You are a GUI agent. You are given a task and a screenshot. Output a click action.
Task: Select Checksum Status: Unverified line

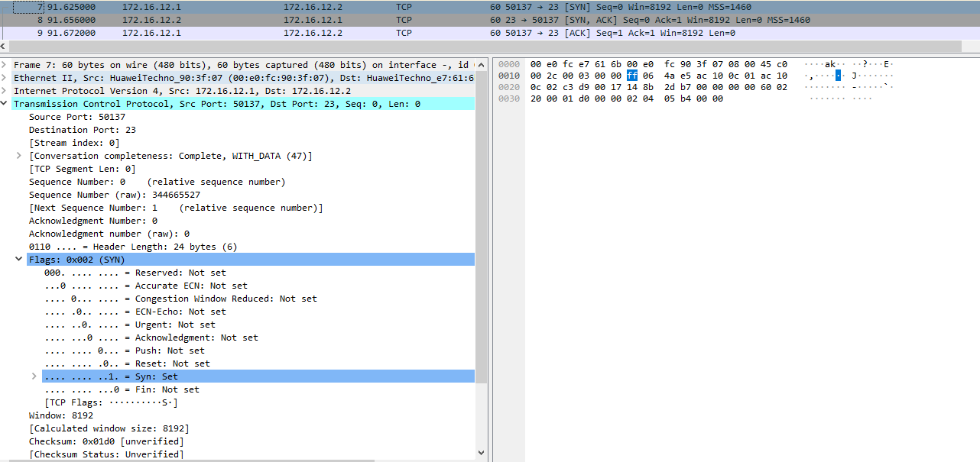coord(106,454)
